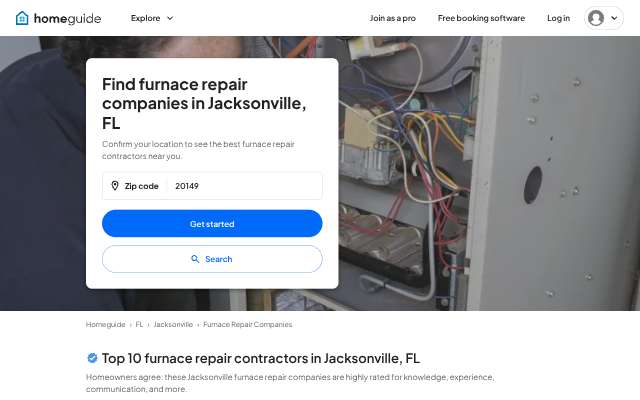640x400 pixels.
Task: Click the Log in link
Action: (x=558, y=18)
